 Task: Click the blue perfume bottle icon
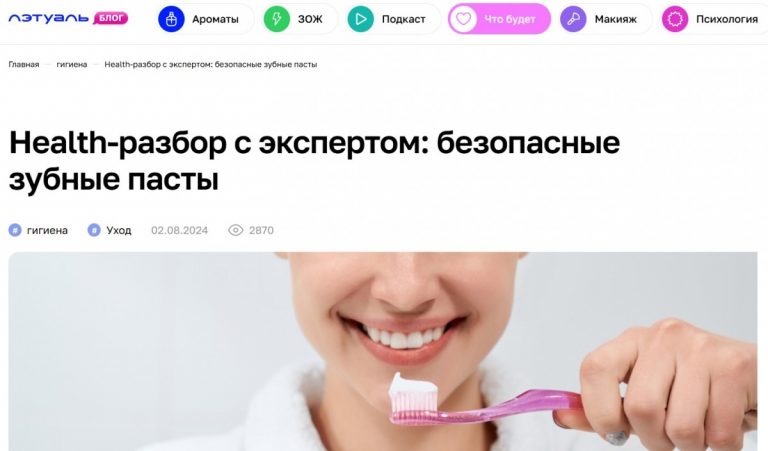pyautogui.click(x=171, y=19)
